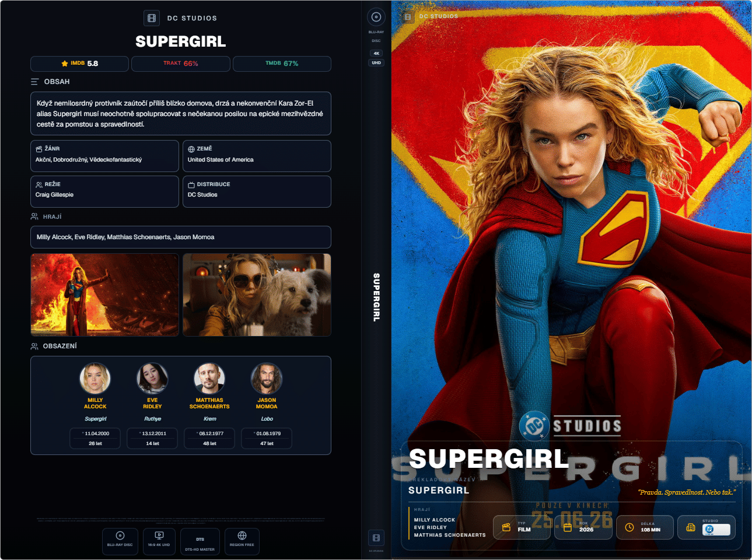Screen dimensions: 752x560
Task: Click the clock icon beside DÉLKA
Action: click(x=629, y=527)
